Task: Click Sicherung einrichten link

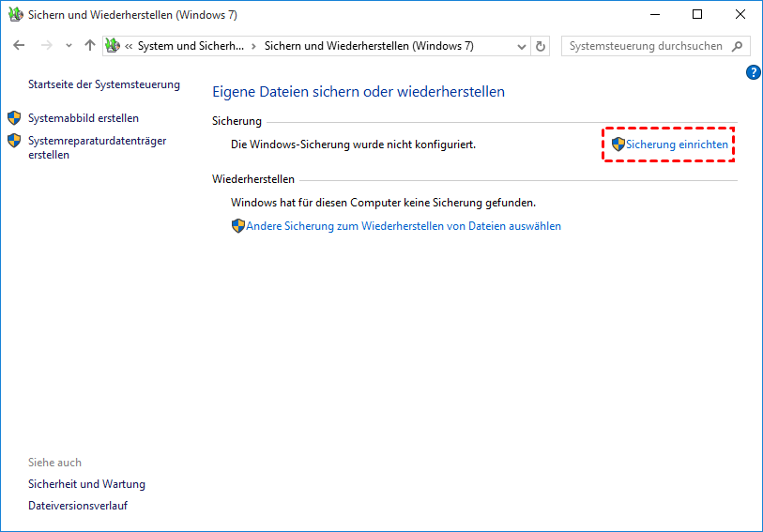Action: (x=677, y=144)
